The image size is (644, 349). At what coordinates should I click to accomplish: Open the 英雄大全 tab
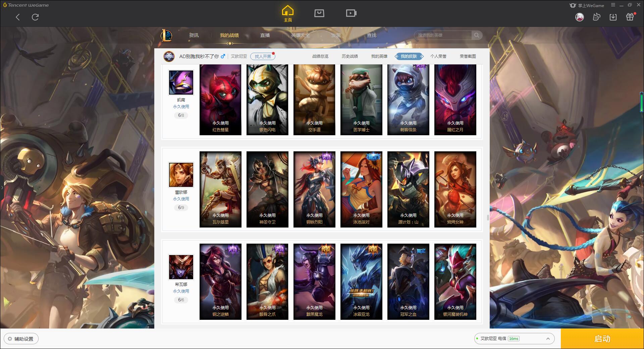pyautogui.click(x=301, y=35)
